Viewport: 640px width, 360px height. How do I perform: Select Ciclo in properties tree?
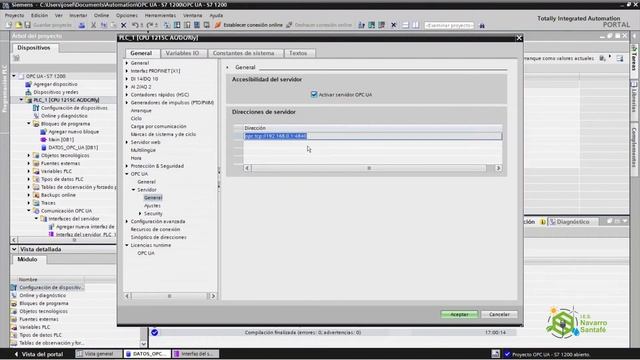point(136,118)
